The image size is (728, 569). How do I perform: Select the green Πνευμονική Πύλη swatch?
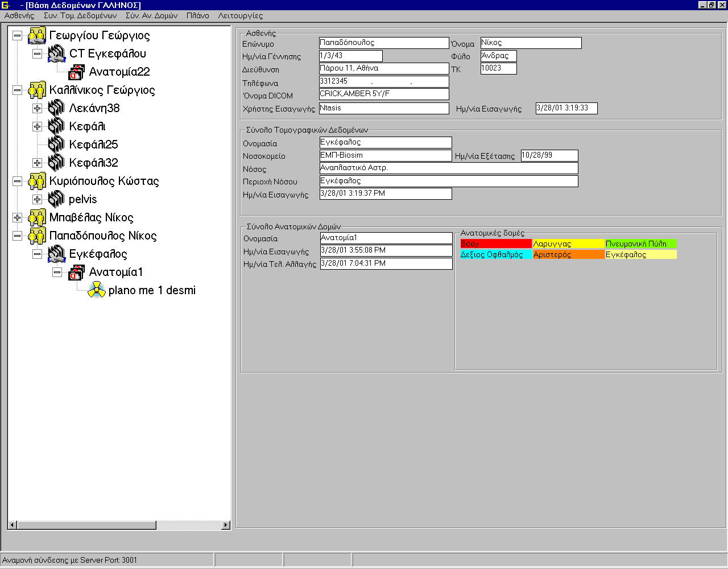[641, 244]
